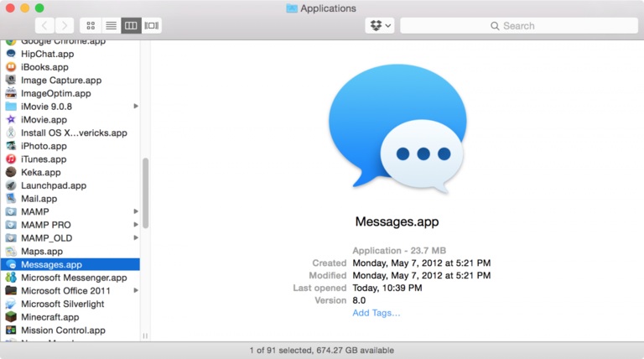The image size is (644, 359).
Task: Click the Messages.app preview title
Action: click(x=397, y=221)
